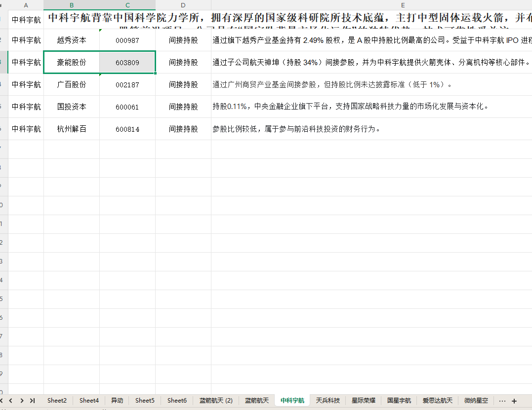Select column E header
This screenshot has height=410, width=532.
(403, 5)
